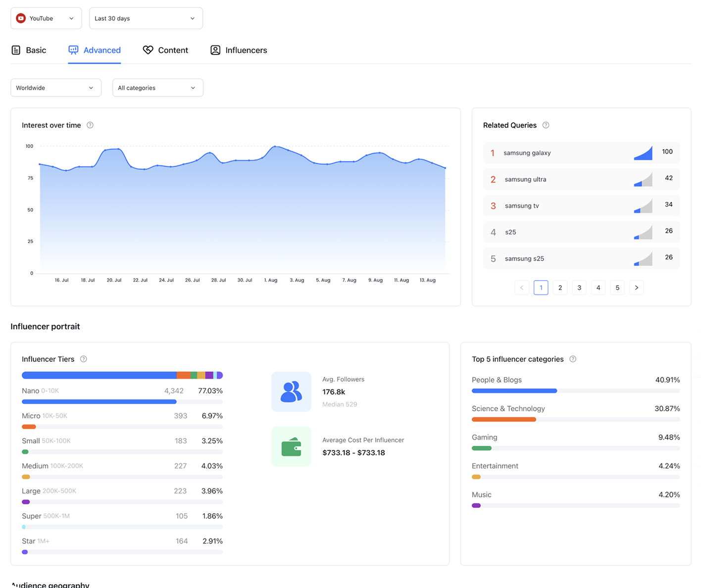This screenshot has height=588, width=701.
Task: Click the samsung galaxy trend chart icon
Action: [x=643, y=153]
